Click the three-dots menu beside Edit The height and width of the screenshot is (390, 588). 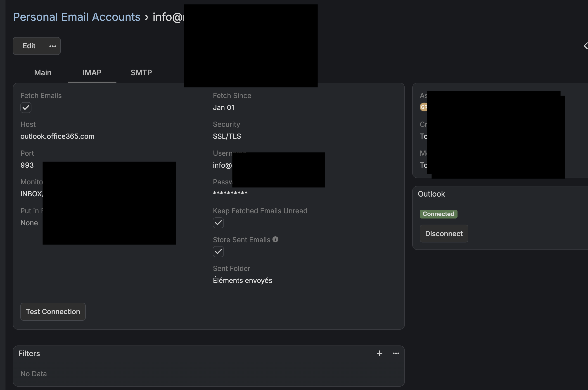pyautogui.click(x=52, y=46)
